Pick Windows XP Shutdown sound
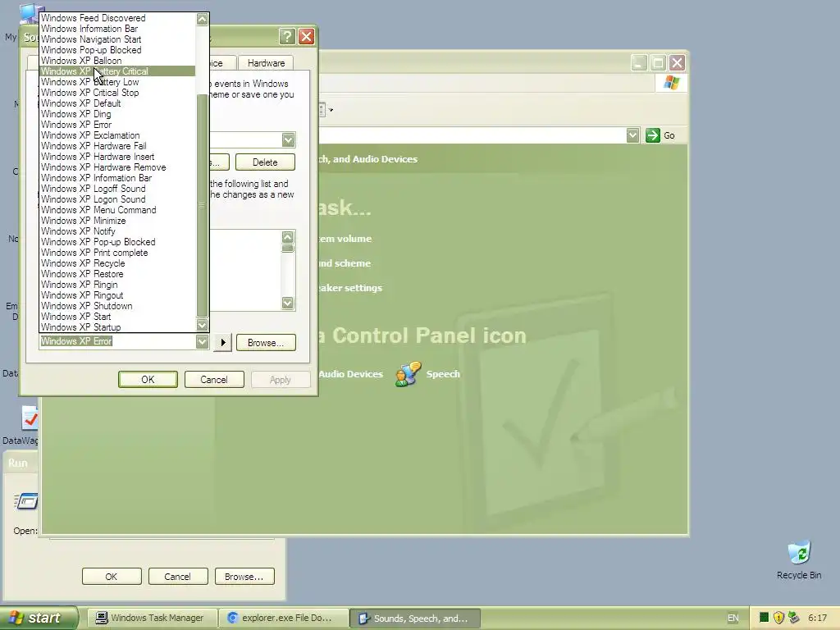This screenshot has width=840, height=630. 117,306
